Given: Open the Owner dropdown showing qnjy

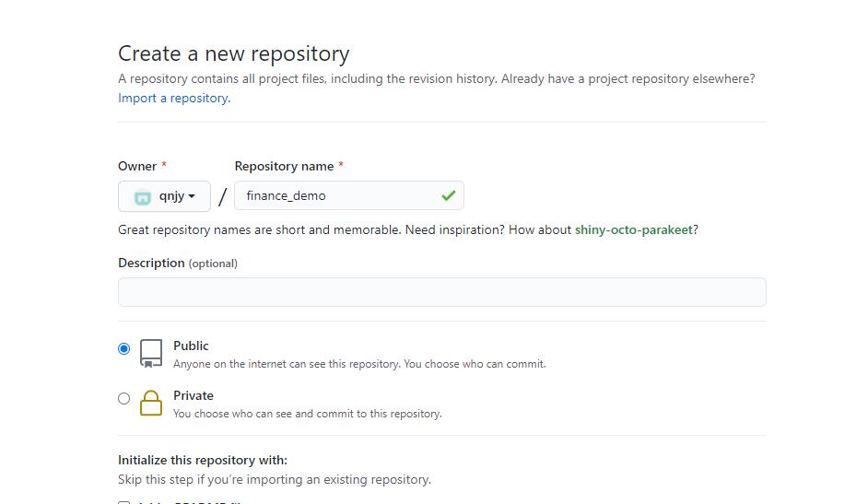Looking at the screenshot, I should click(x=164, y=196).
